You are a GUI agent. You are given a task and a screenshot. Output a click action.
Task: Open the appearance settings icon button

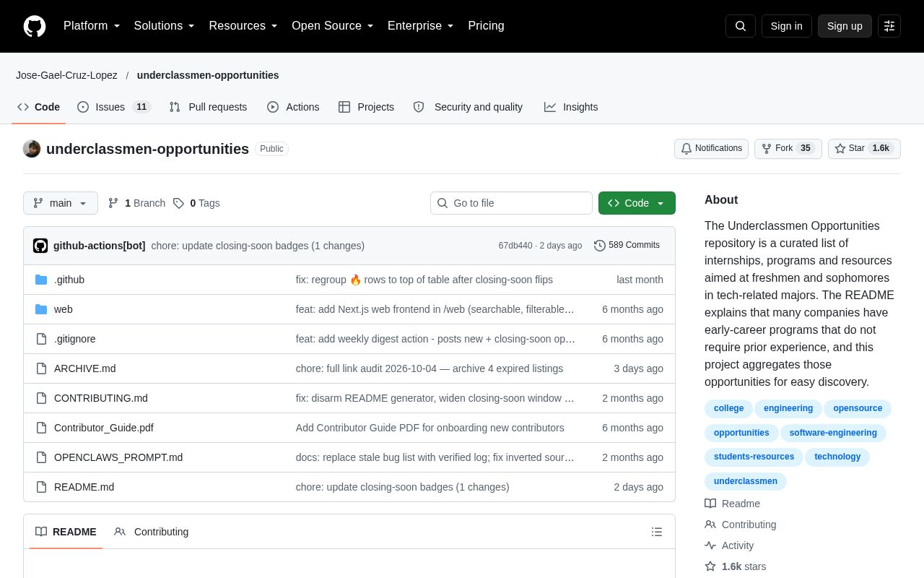click(x=889, y=26)
